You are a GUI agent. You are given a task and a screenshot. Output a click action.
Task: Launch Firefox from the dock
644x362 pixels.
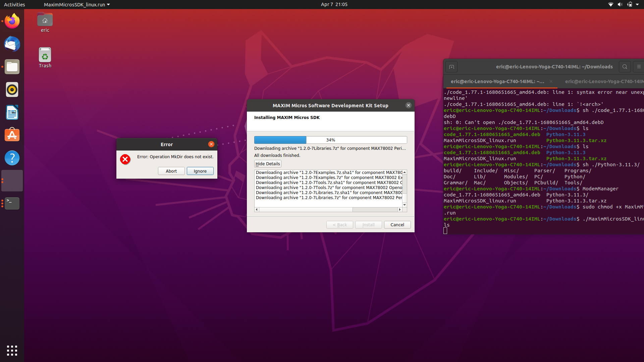coord(12,21)
